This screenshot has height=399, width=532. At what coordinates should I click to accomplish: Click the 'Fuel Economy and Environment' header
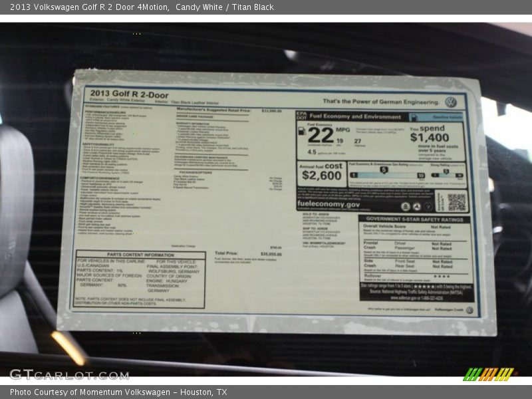[x=355, y=116]
